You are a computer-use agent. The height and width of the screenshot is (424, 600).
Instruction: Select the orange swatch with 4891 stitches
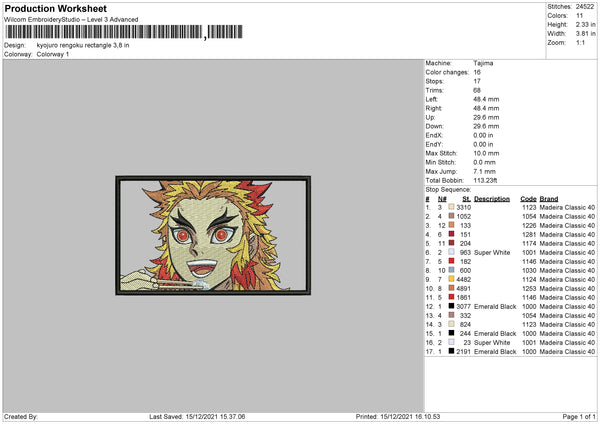452,288
